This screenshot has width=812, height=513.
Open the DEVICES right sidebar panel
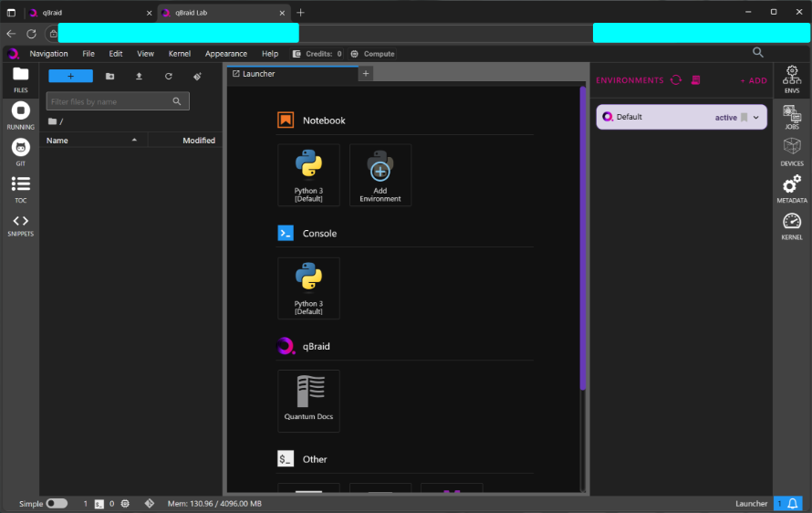pos(792,152)
